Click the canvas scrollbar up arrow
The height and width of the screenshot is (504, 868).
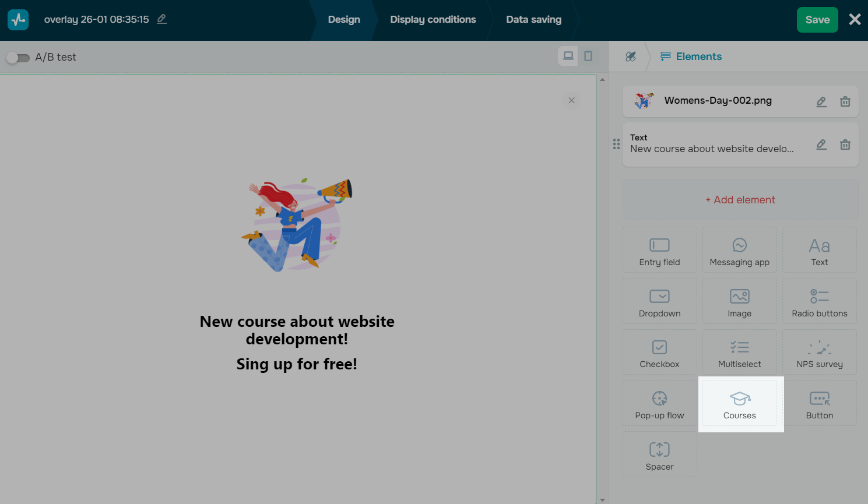tap(602, 79)
